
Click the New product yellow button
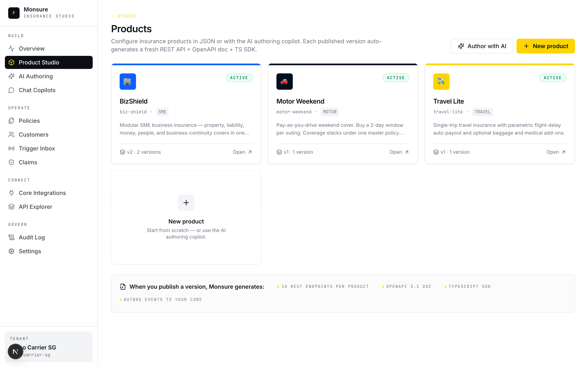[x=546, y=46]
